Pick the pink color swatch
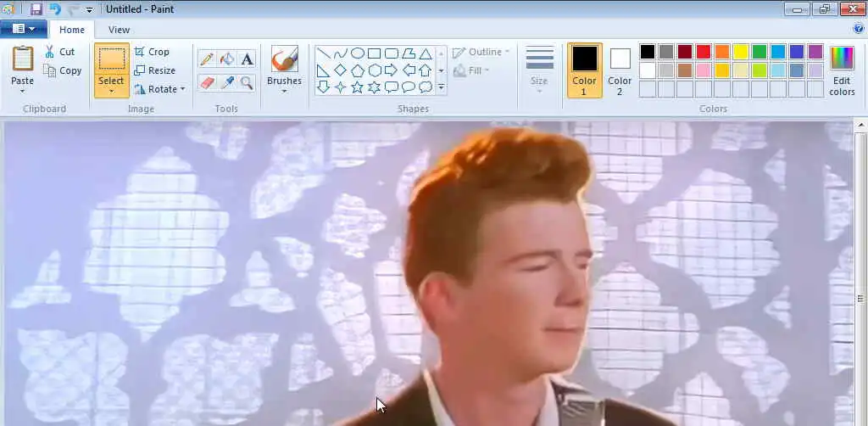This screenshot has width=868, height=426. pyautogui.click(x=704, y=70)
